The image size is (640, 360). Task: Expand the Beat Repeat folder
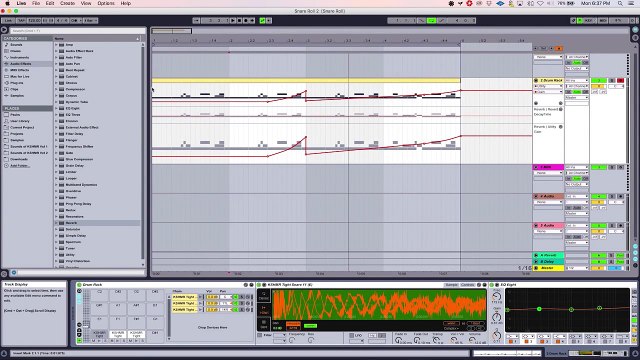click(x=56, y=70)
